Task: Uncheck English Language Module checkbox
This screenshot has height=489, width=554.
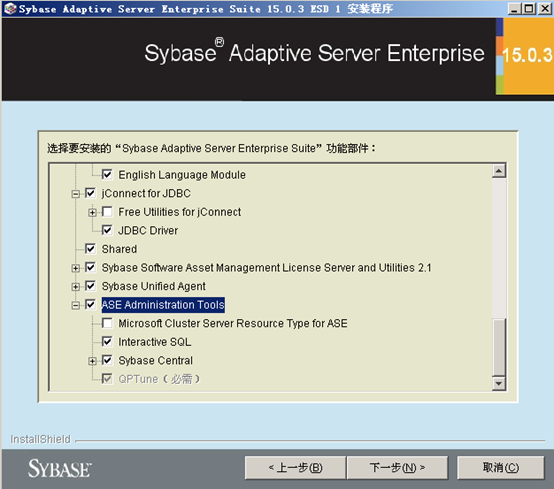Action: pyautogui.click(x=107, y=174)
